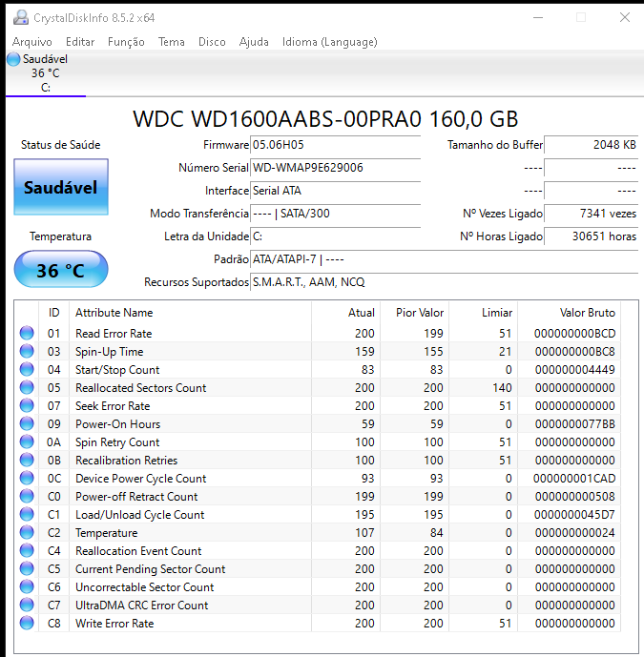Screen dimensions: 644x657
Task: Click the disk model title WDC WD1600AABS-00PRA0
Action: [325, 119]
